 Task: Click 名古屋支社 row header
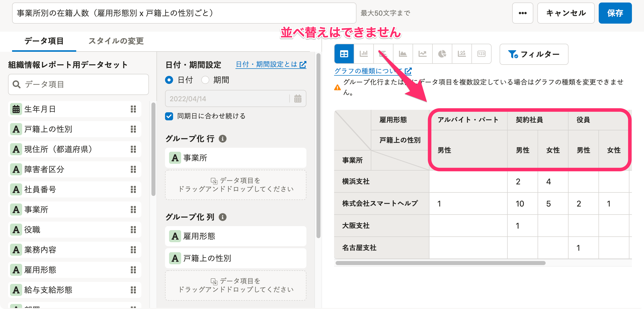click(382, 248)
